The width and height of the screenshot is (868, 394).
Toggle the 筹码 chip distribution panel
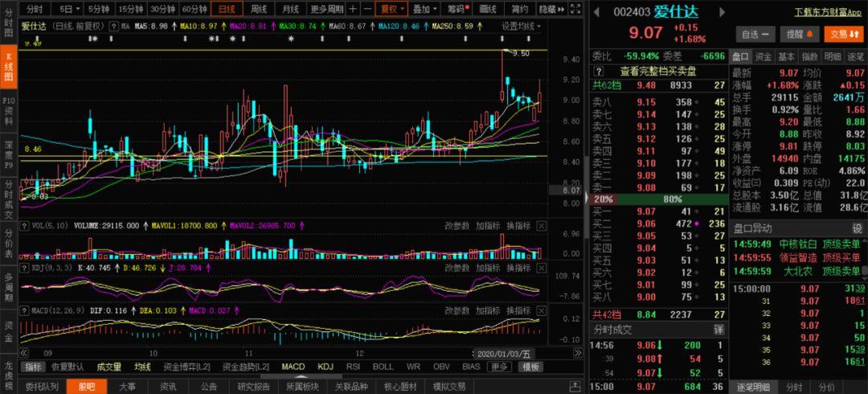457,9
